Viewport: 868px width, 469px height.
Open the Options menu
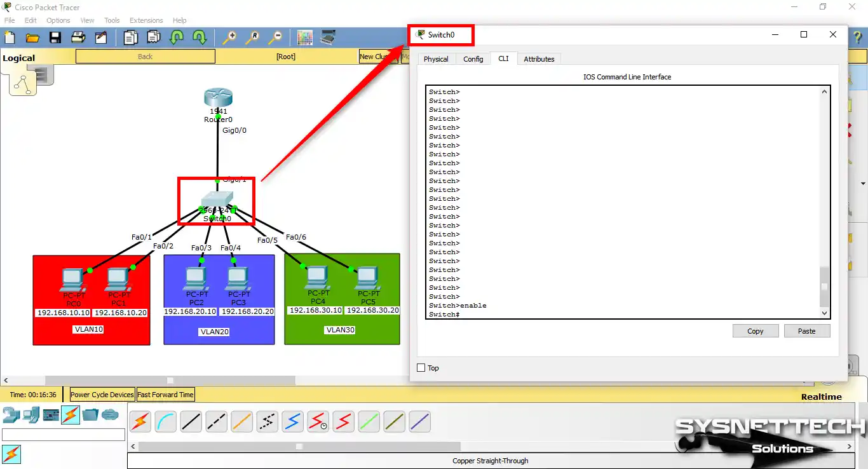tap(58, 20)
